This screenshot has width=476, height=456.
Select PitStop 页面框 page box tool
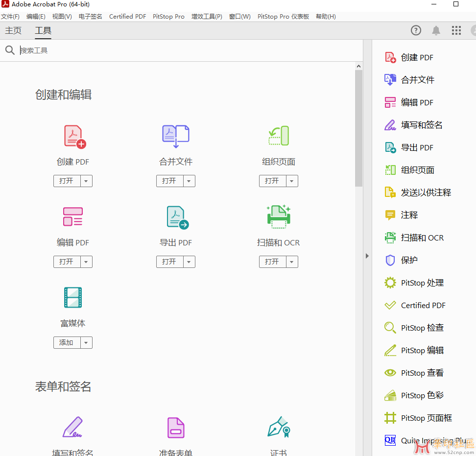point(418,418)
